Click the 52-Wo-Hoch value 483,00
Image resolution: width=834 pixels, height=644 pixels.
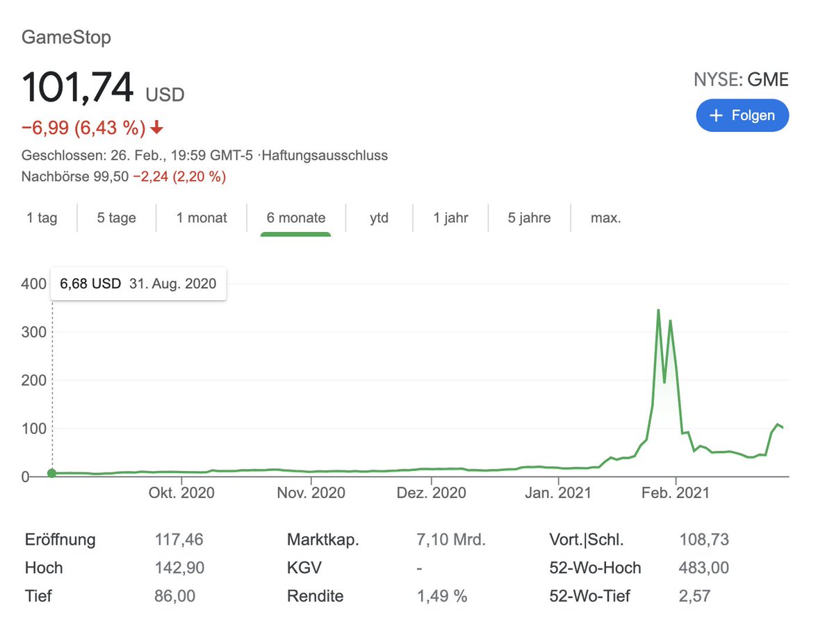(704, 568)
